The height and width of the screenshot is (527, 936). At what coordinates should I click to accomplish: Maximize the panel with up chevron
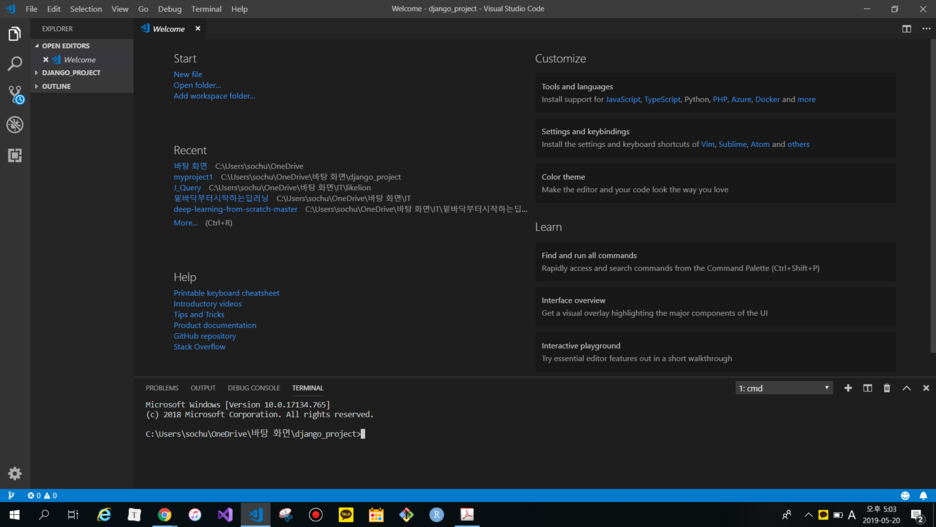pos(906,388)
